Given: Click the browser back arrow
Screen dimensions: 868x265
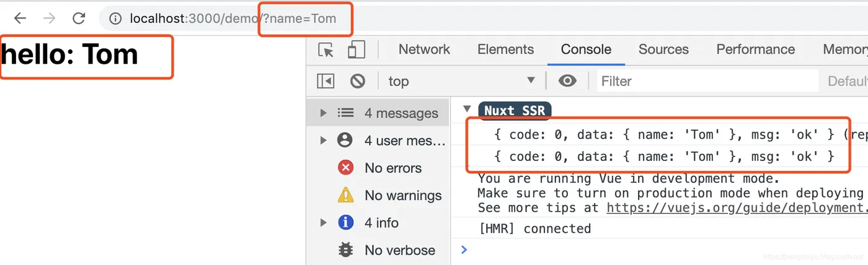Looking at the screenshot, I should point(20,19).
